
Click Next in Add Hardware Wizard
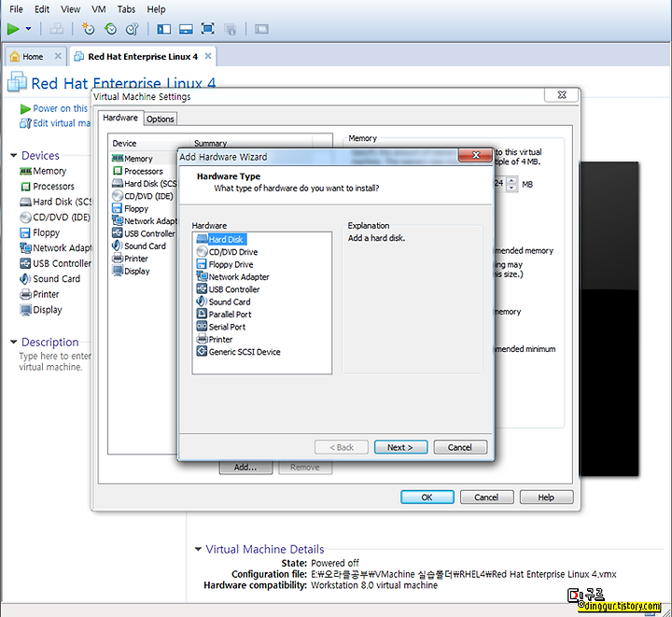tap(400, 447)
